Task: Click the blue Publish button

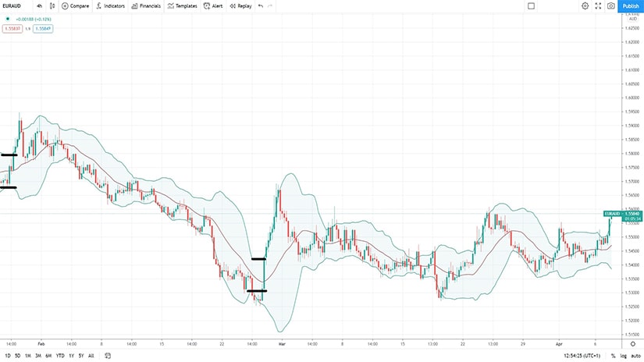Action: coord(631,6)
